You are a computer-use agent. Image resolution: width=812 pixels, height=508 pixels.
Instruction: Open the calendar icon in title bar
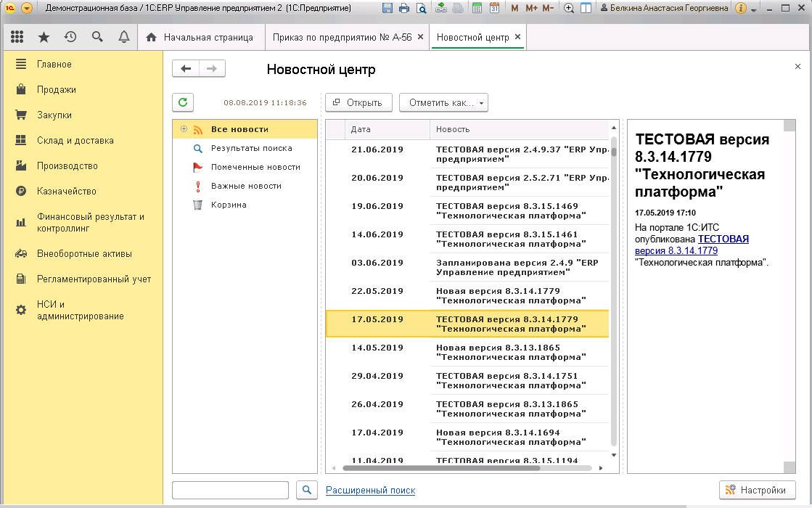(x=495, y=8)
